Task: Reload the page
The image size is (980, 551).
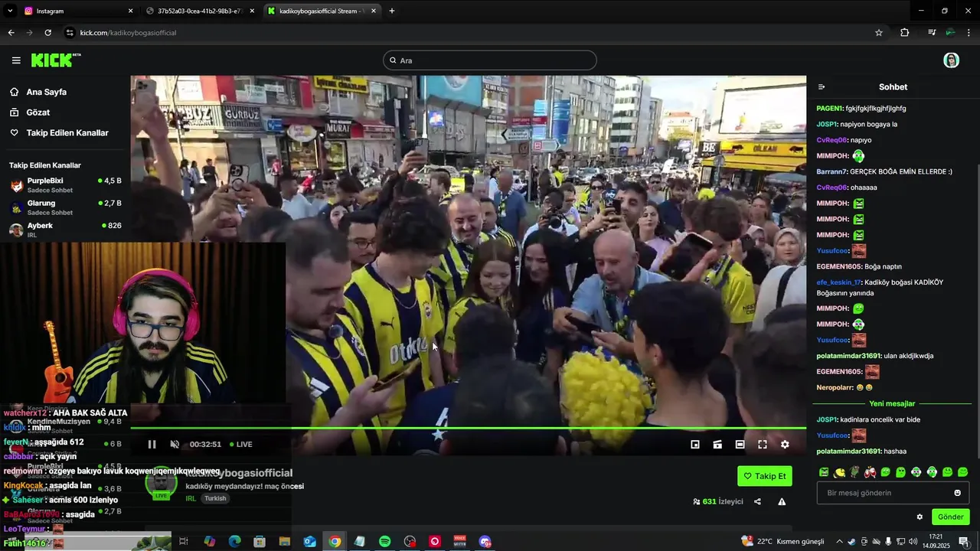Action: pos(47,33)
